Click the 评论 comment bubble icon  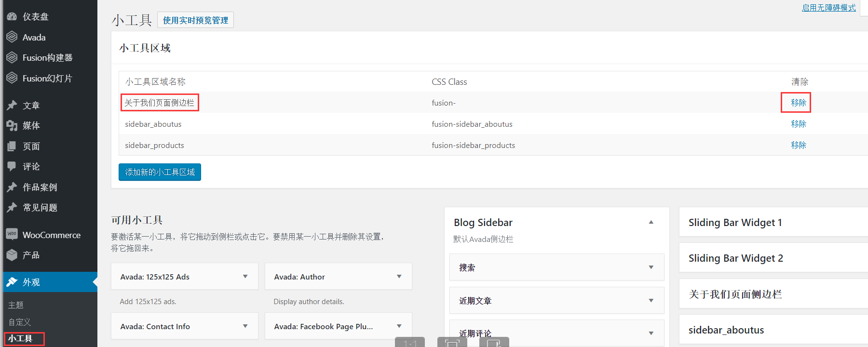click(x=12, y=166)
